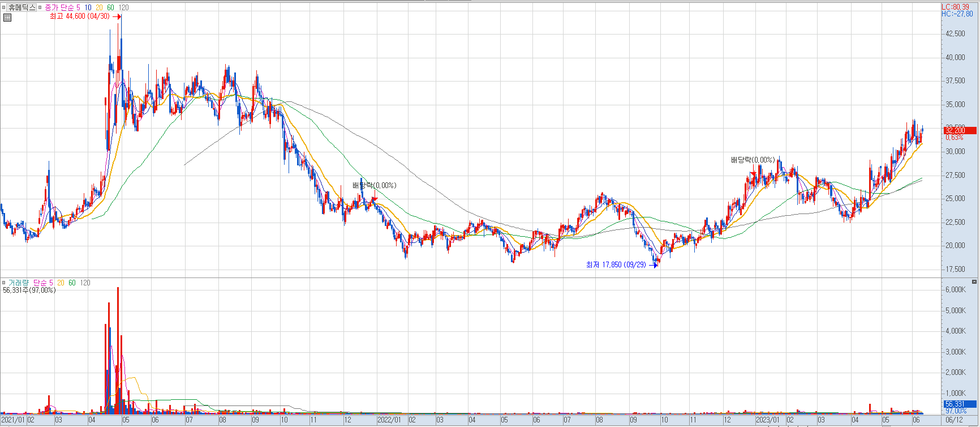Click the volume 60 moving average legend

point(72,283)
